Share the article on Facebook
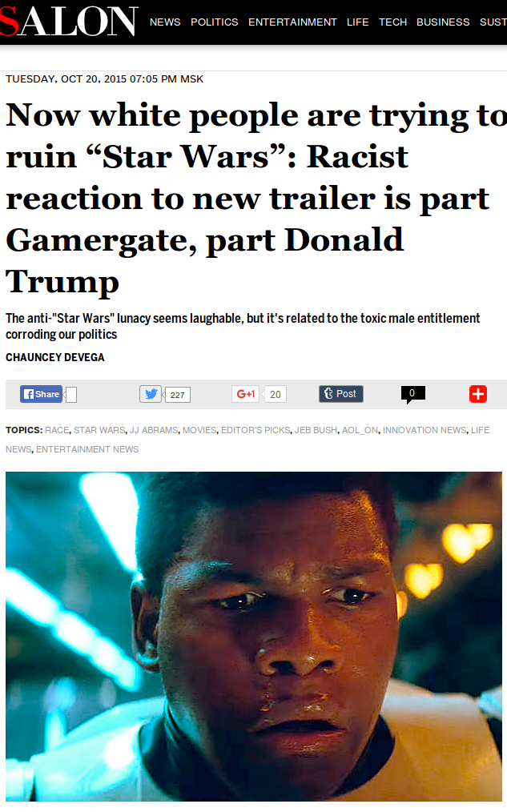 coord(42,394)
